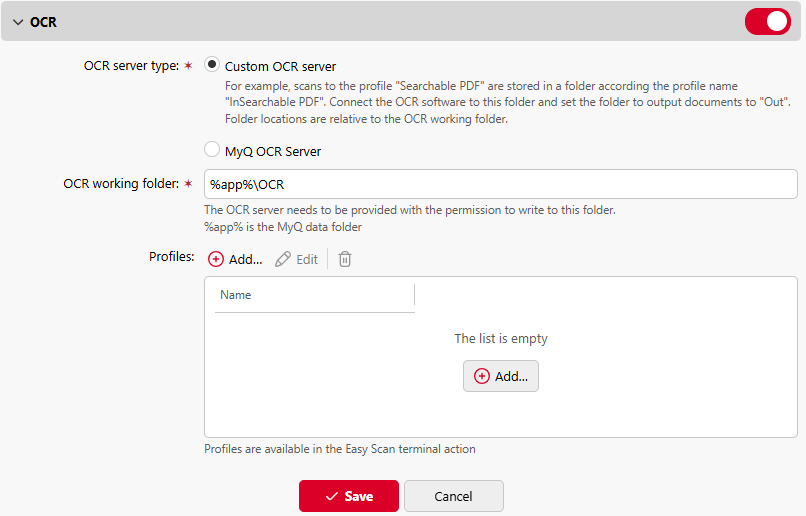Click 'Profiles are available in the Easy Scan' note

tap(340, 449)
